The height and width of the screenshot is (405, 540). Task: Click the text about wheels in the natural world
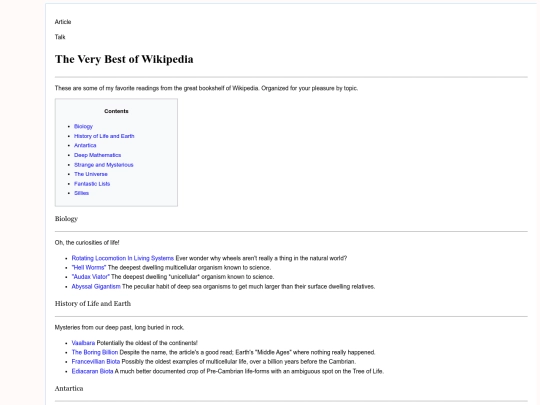coord(261,258)
